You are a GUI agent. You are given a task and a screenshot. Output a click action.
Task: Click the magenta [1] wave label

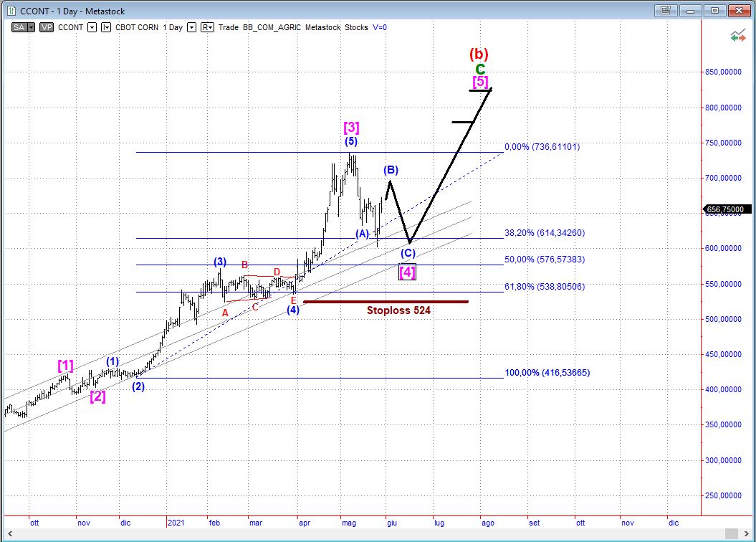click(66, 366)
